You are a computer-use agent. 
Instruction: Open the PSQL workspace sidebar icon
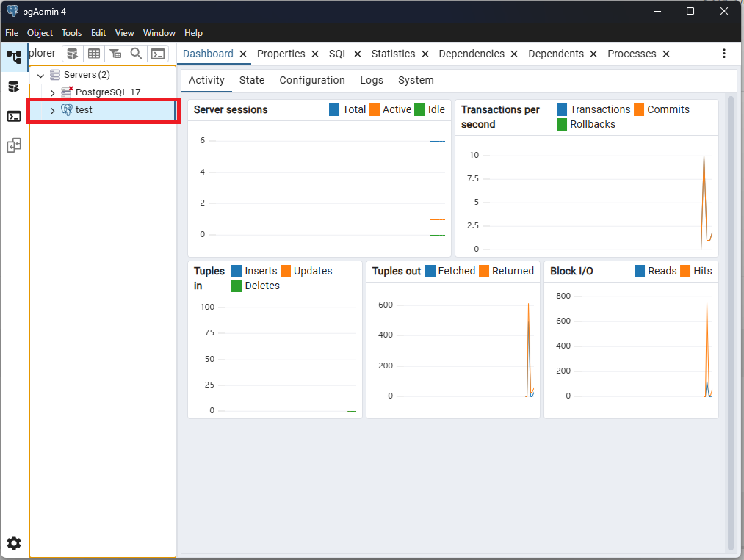[14, 116]
